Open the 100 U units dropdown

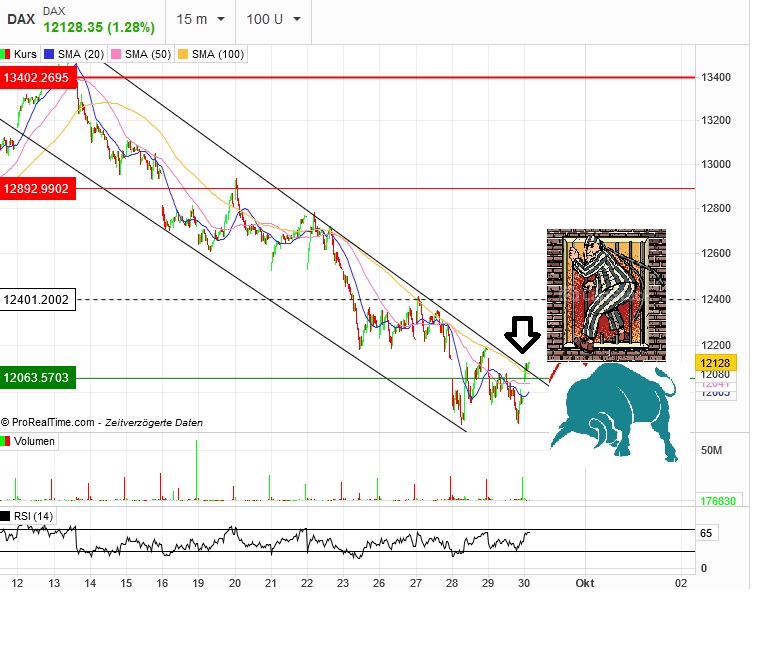[x=273, y=19]
